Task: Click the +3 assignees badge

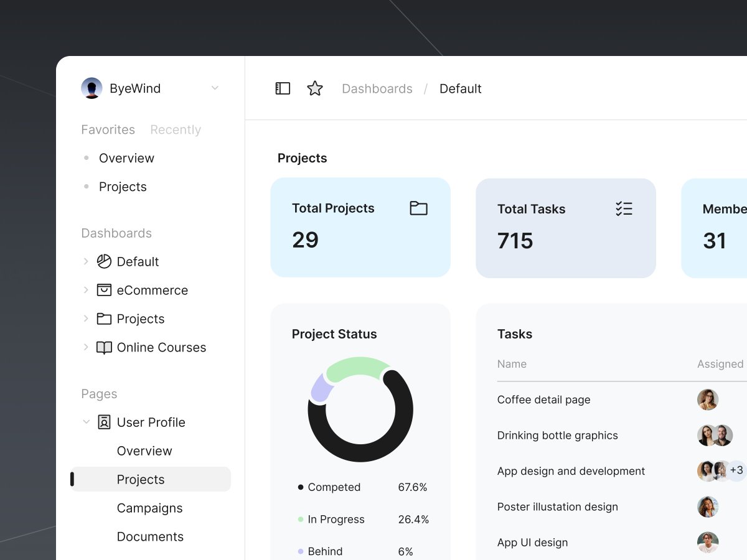Action: point(736,471)
